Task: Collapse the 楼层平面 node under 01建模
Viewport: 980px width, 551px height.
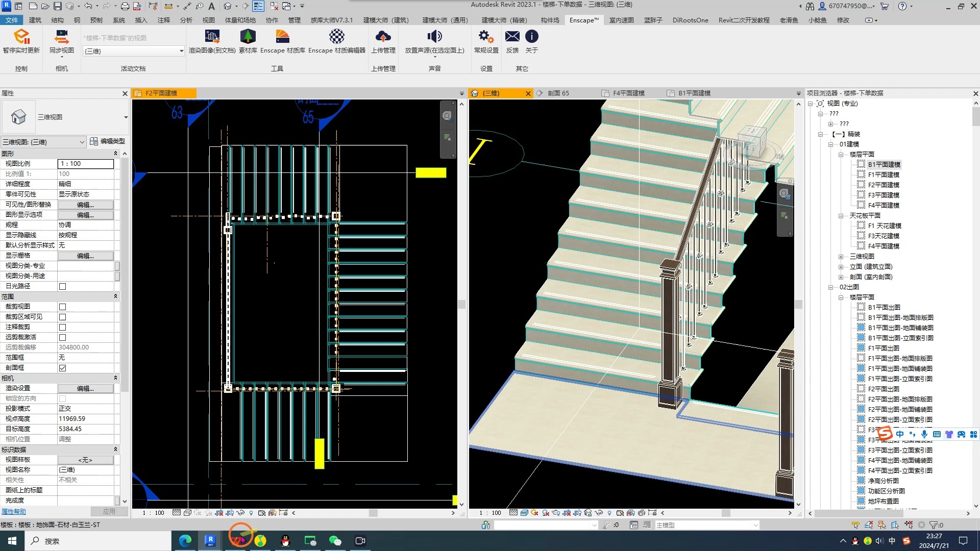Action: pos(841,155)
